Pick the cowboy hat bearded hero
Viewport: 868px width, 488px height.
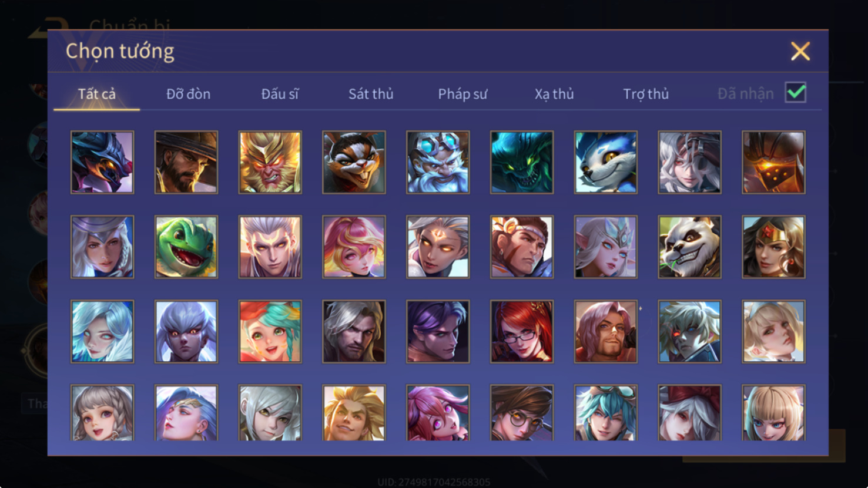[x=186, y=162]
